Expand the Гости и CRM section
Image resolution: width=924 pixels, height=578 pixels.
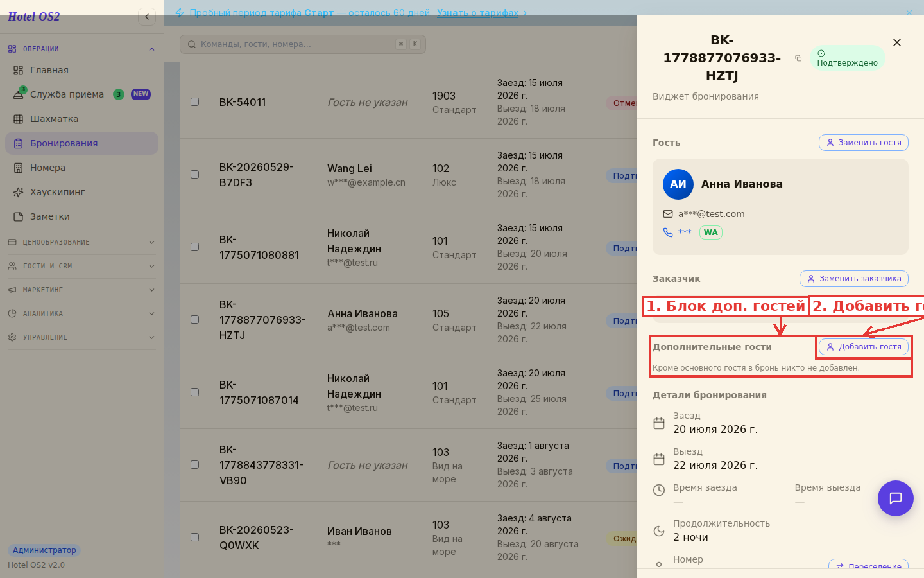(81, 266)
